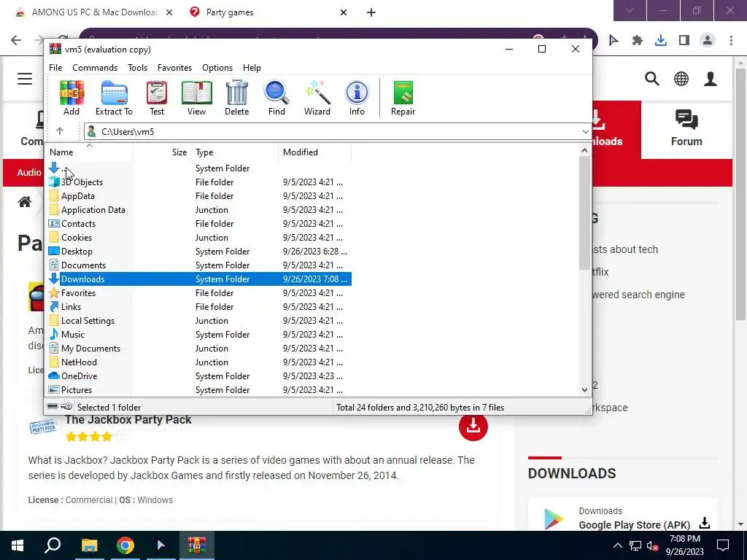Open a new Chrome tab
This screenshot has width=747, height=560.
(x=371, y=12)
